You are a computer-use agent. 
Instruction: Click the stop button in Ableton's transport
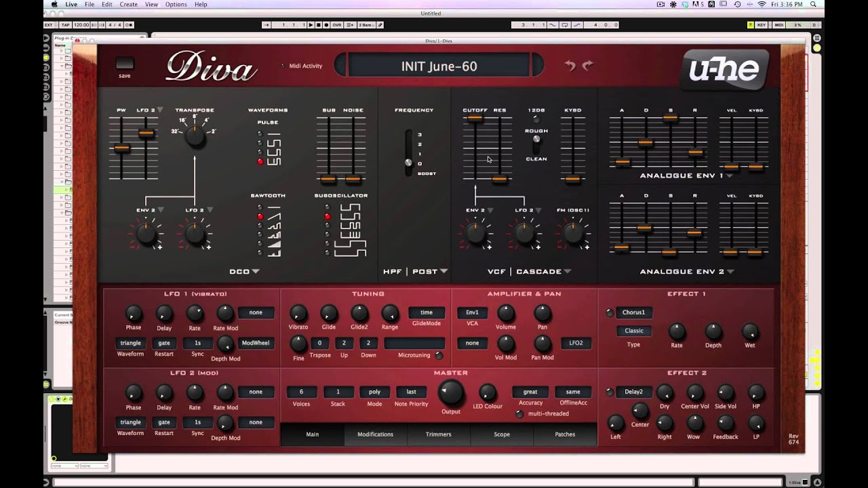[x=318, y=25]
